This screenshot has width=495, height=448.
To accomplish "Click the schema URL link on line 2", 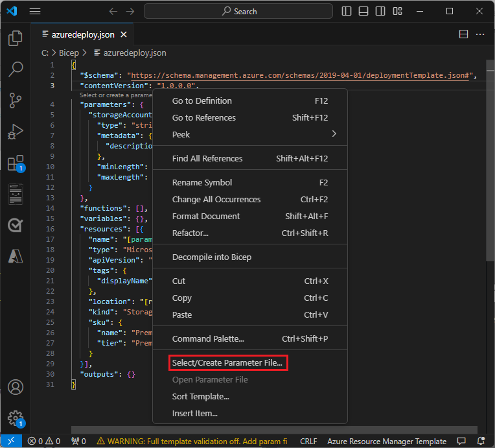I will point(300,75).
